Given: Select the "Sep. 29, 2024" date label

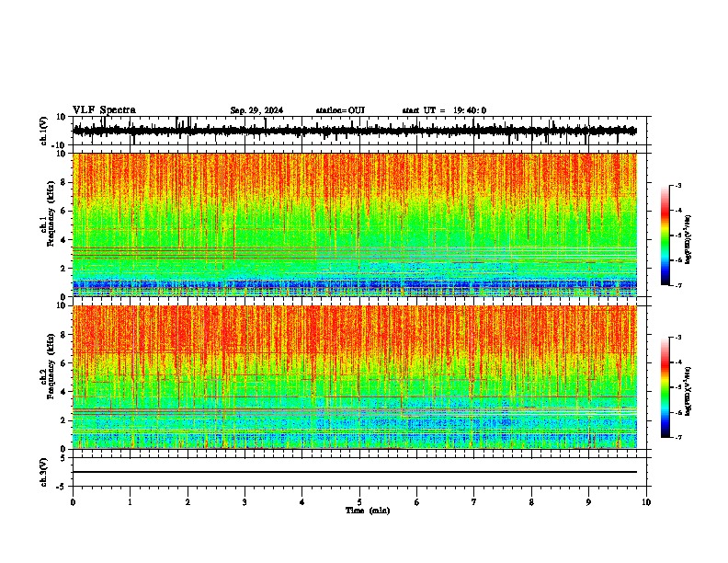Looking at the screenshot, I should click(256, 110).
